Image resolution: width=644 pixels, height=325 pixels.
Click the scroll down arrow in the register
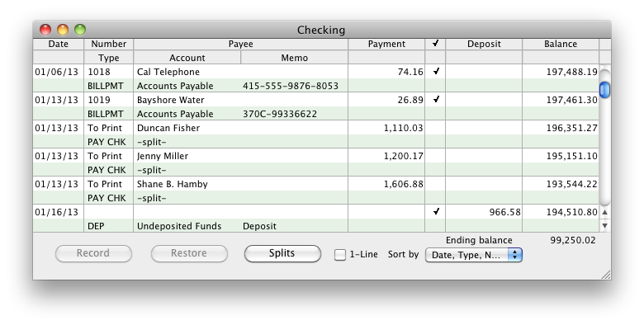[604, 225]
